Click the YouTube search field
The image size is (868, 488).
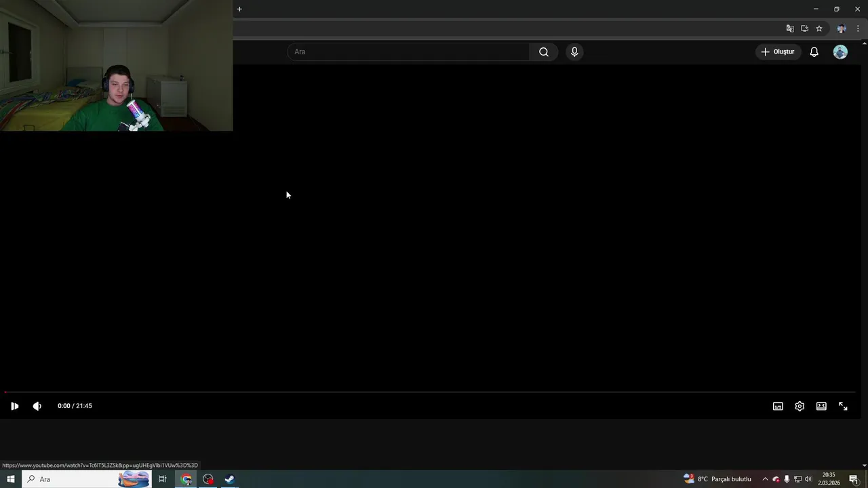[409, 52]
